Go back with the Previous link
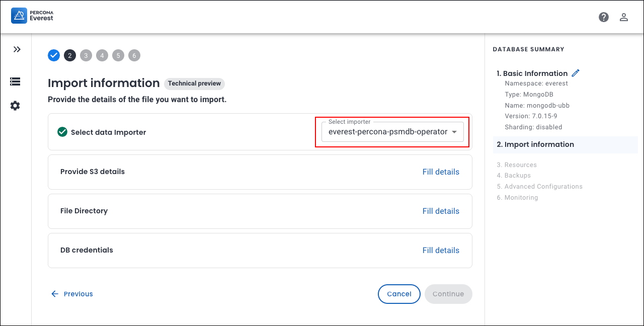Viewport: 644px width, 326px height. click(72, 294)
